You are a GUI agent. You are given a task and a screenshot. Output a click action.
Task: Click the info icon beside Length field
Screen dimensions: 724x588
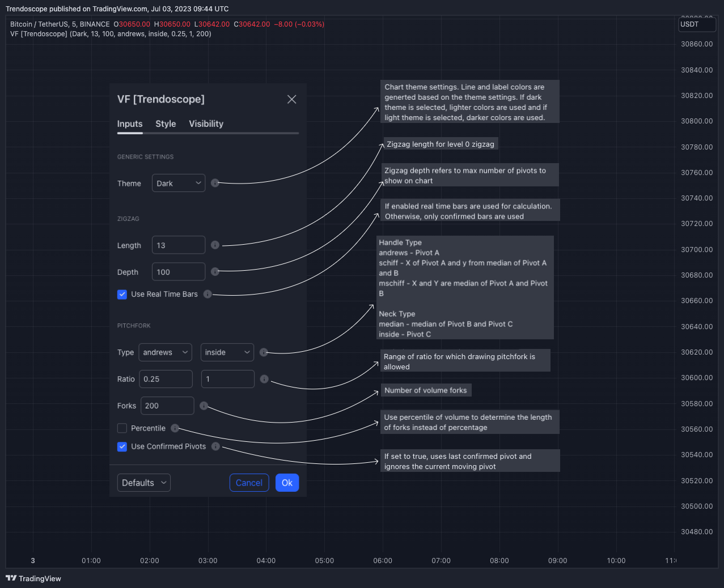(215, 245)
